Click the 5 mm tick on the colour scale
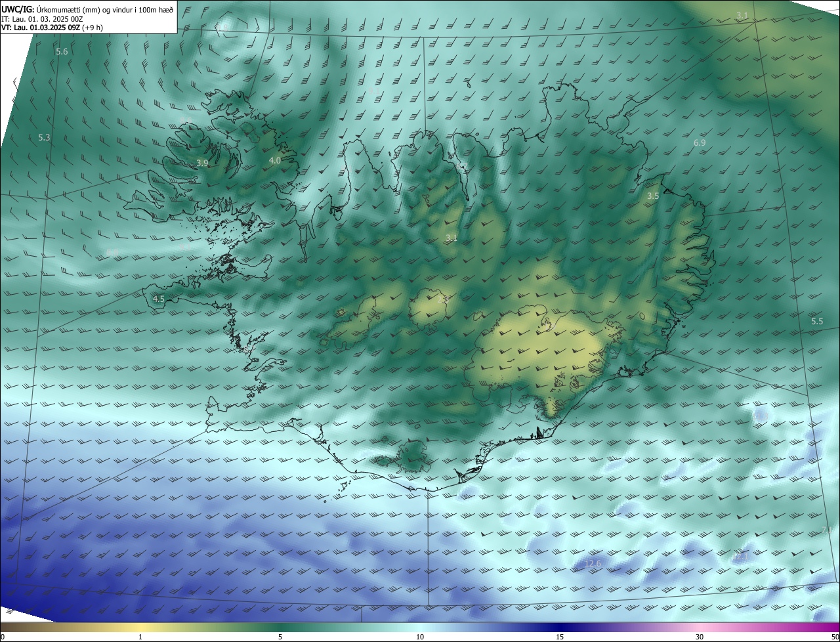The width and height of the screenshot is (840, 642). click(280, 637)
